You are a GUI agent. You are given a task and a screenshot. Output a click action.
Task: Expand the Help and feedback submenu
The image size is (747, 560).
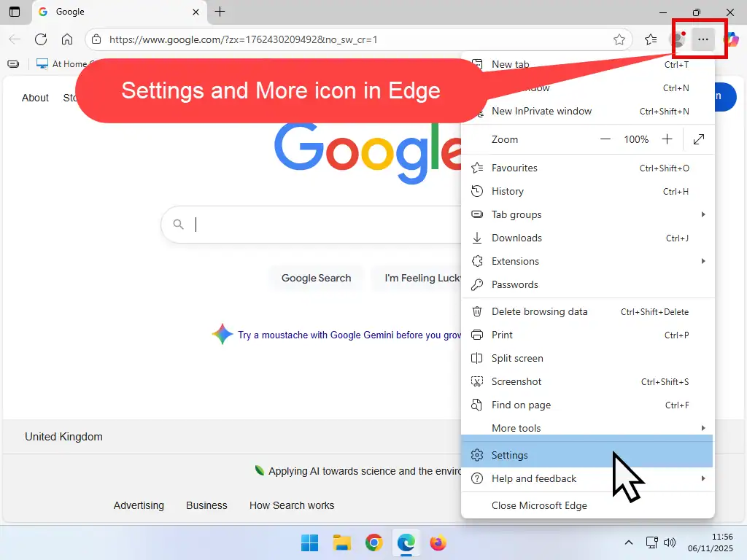(x=532, y=478)
